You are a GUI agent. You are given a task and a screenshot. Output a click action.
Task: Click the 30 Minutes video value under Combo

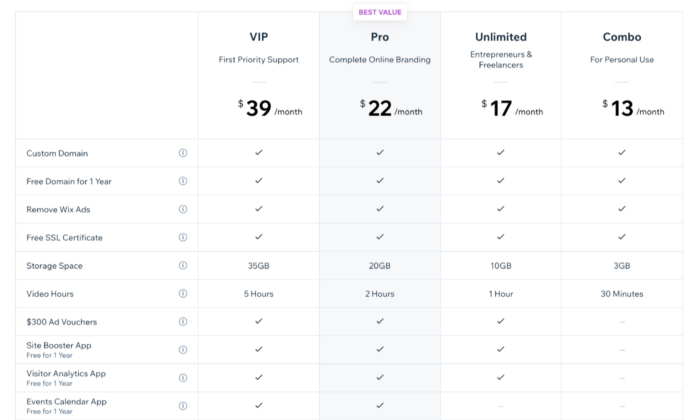(x=622, y=294)
